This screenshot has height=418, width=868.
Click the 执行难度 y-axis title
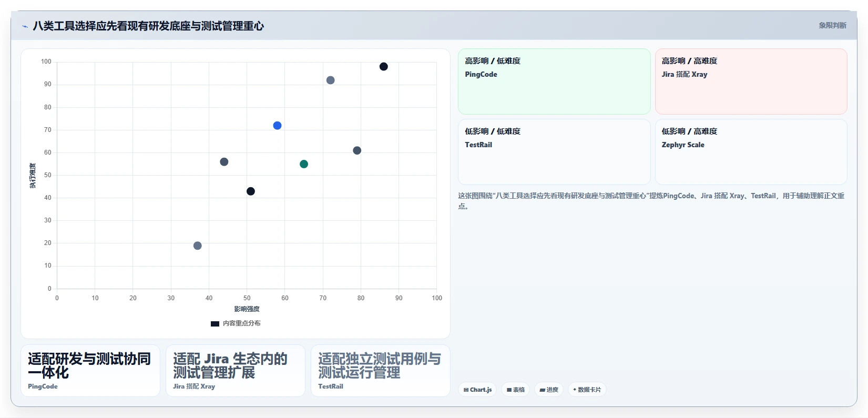[33, 176]
